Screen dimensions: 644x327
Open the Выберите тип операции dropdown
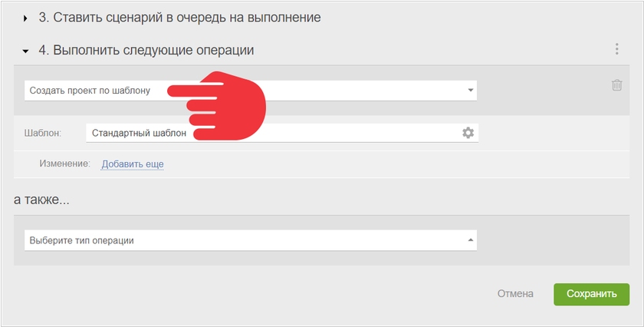point(251,240)
